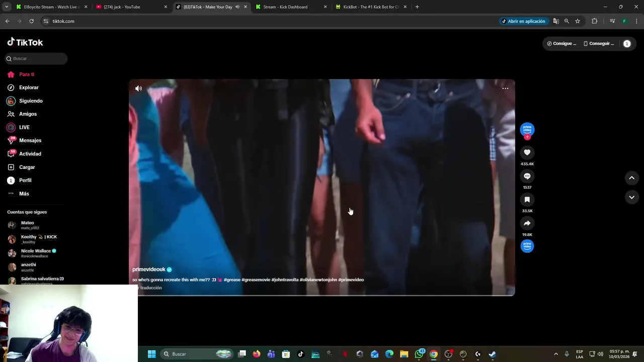
Task: Open the video's three-dot options menu
Action: point(505,88)
